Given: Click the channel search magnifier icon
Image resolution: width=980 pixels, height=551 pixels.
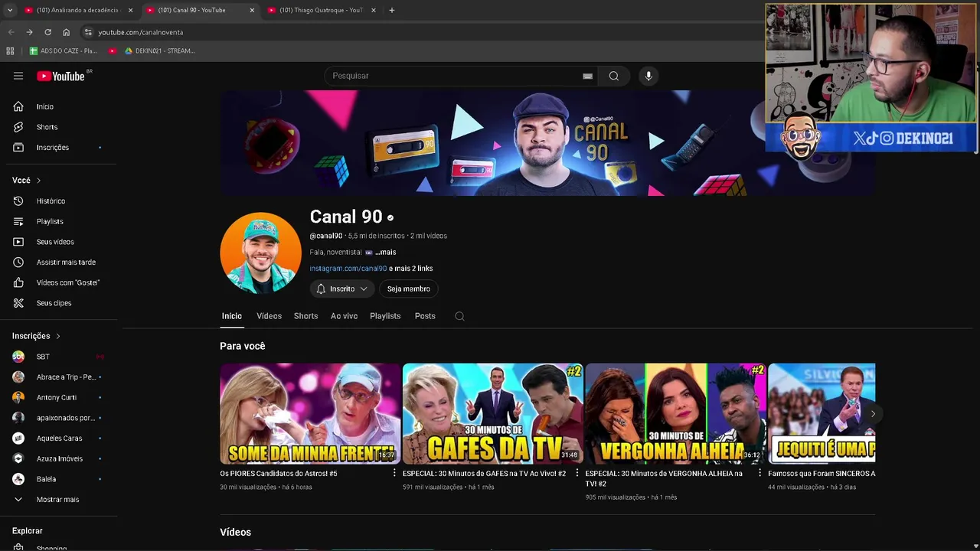Looking at the screenshot, I should (x=459, y=316).
